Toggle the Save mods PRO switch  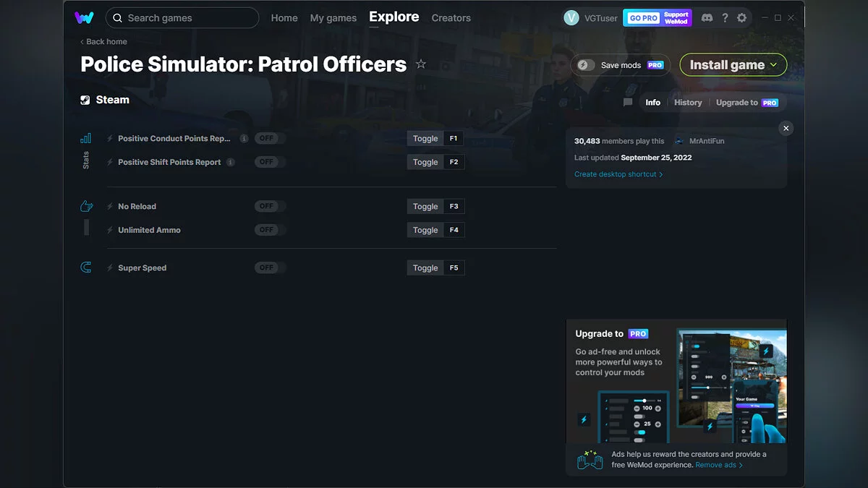(x=585, y=64)
